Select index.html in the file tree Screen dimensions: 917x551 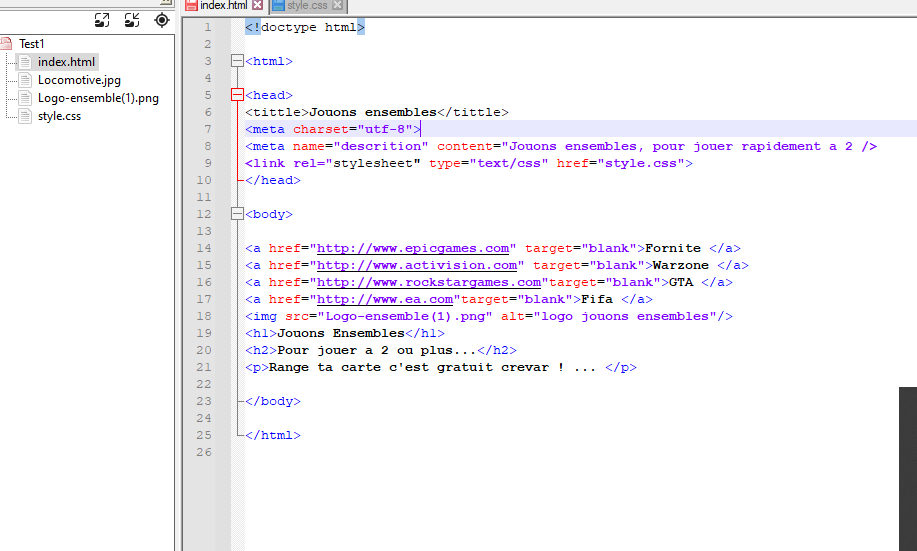(x=66, y=62)
